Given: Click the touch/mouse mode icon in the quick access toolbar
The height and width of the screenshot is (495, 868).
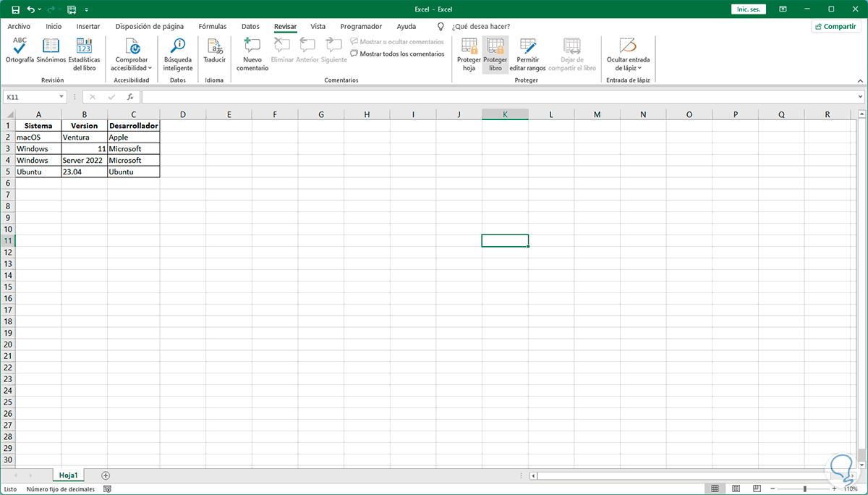Looking at the screenshot, I should pos(72,9).
